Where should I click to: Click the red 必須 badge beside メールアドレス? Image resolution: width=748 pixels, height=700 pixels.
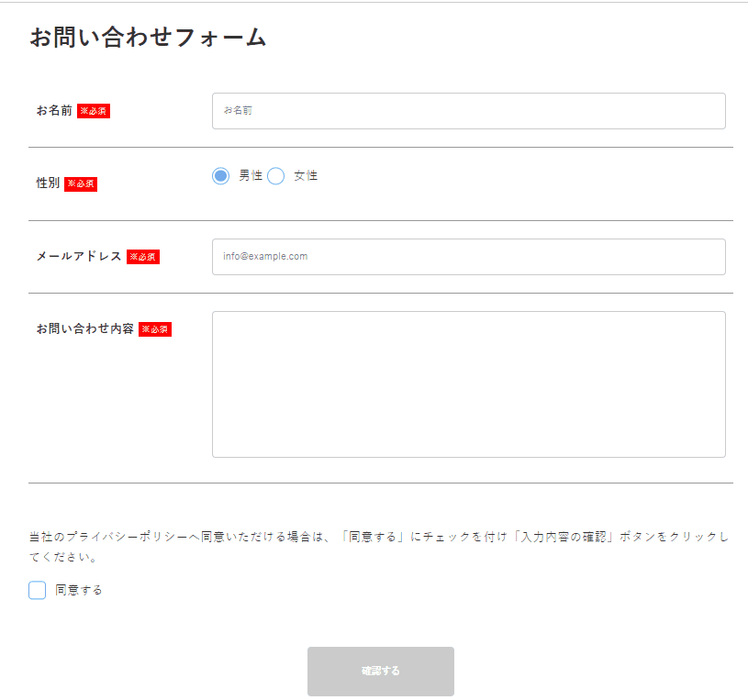(x=143, y=257)
